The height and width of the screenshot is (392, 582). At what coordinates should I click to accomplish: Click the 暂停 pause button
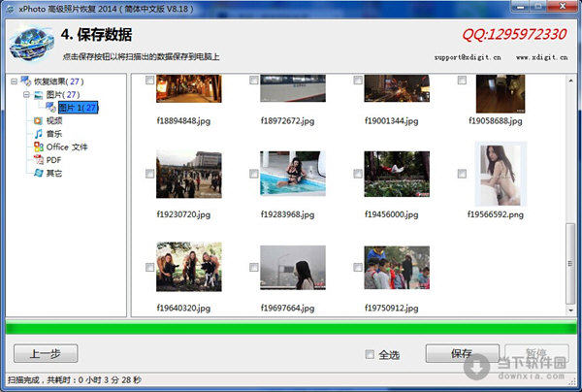(536, 353)
